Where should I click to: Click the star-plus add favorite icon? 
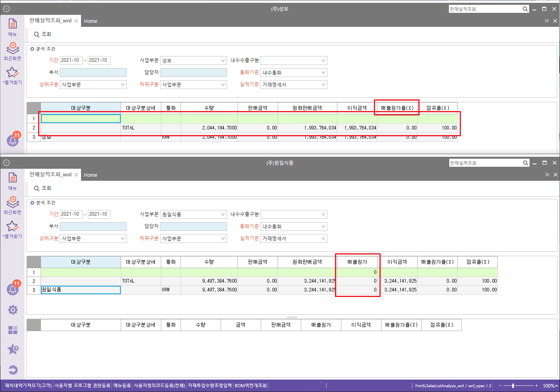click(13, 349)
